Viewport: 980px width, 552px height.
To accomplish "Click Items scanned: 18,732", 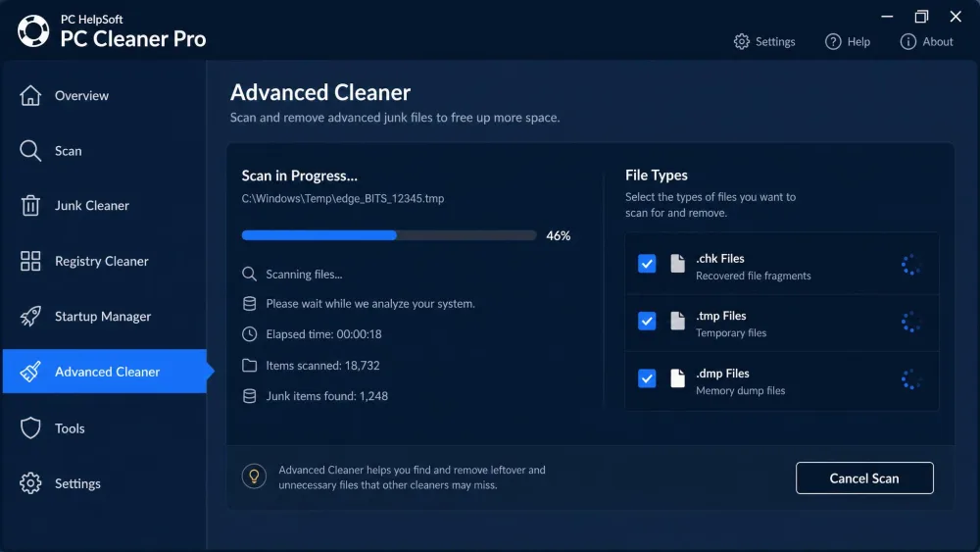I will click(x=322, y=365).
